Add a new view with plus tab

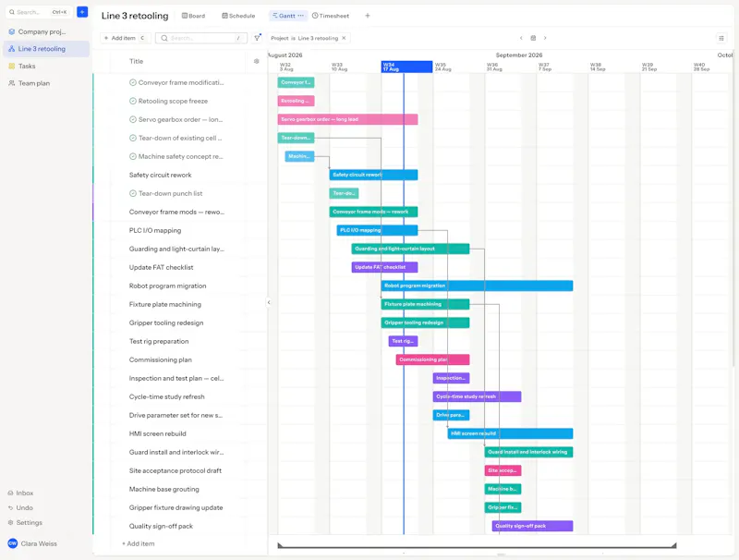pos(368,16)
